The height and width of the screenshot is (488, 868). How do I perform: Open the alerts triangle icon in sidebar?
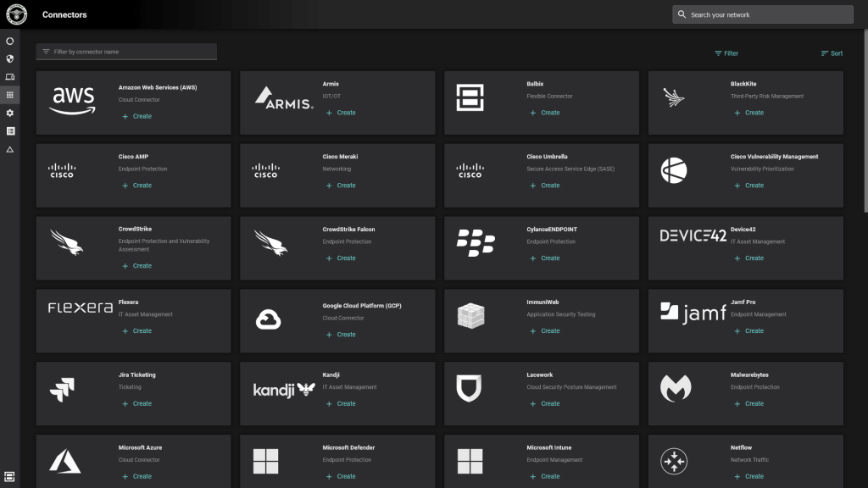click(10, 149)
